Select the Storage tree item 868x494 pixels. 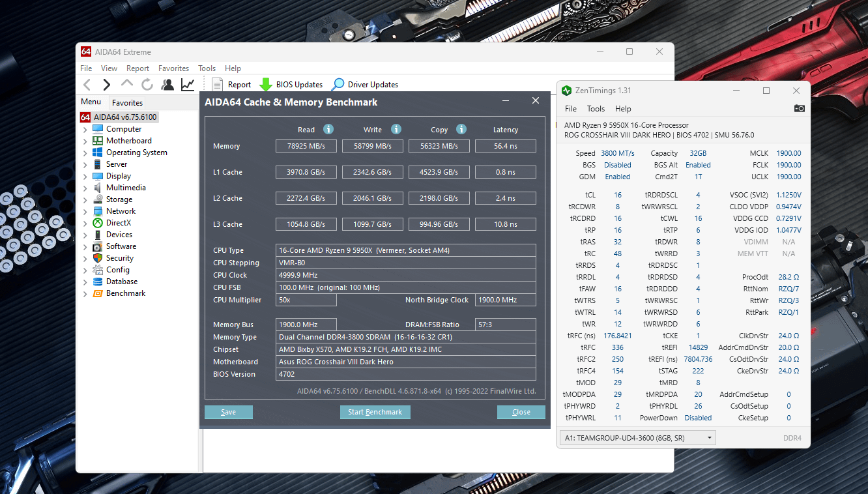pos(119,199)
